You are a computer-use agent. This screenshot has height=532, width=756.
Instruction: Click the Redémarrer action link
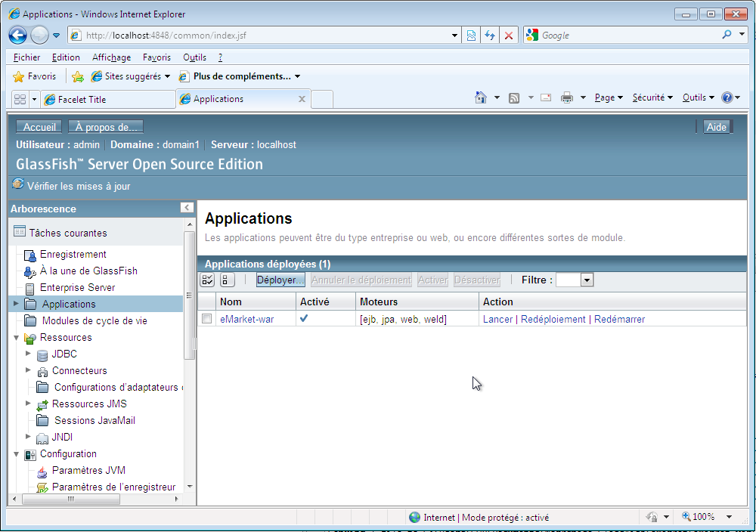[620, 319]
